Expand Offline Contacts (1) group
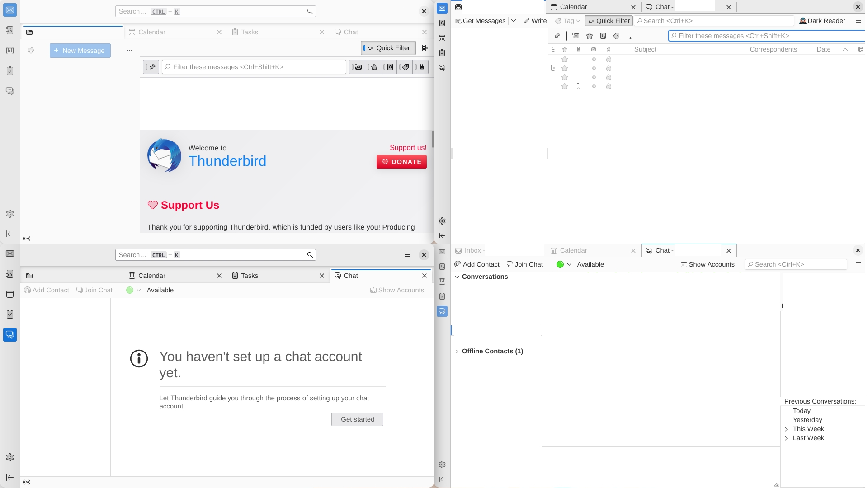The image size is (868, 488). (457, 351)
